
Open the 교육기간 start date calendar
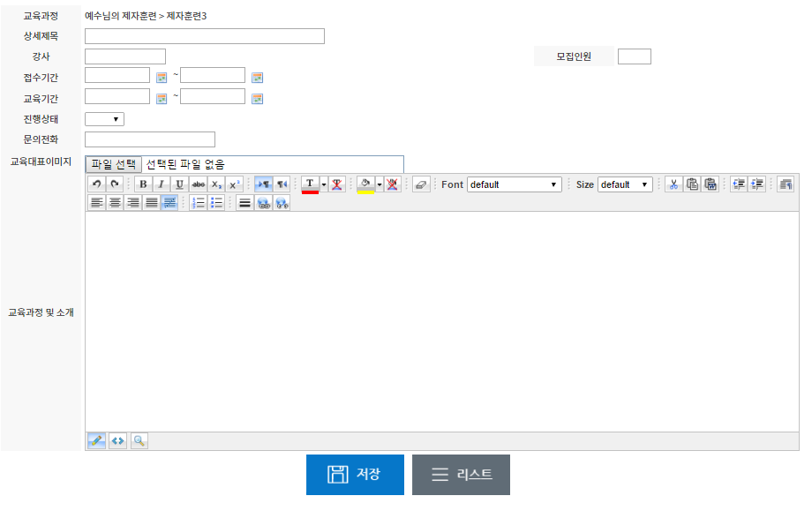(x=162, y=99)
